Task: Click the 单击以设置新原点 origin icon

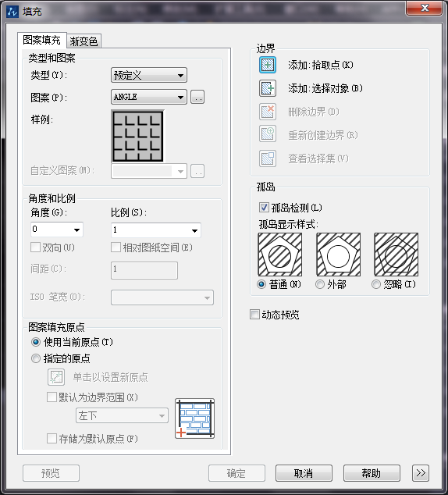Action: click(x=56, y=377)
